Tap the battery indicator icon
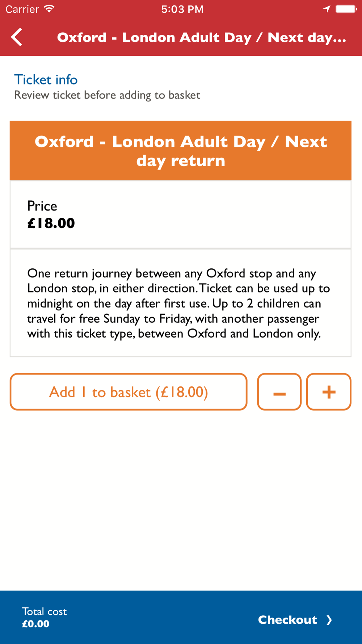The width and height of the screenshot is (362, 644). pos(346,9)
